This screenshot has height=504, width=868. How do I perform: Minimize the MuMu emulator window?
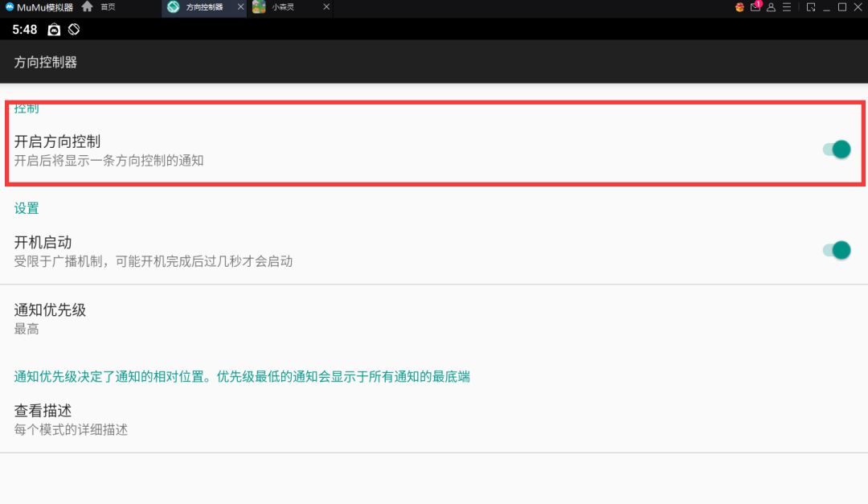click(x=826, y=8)
